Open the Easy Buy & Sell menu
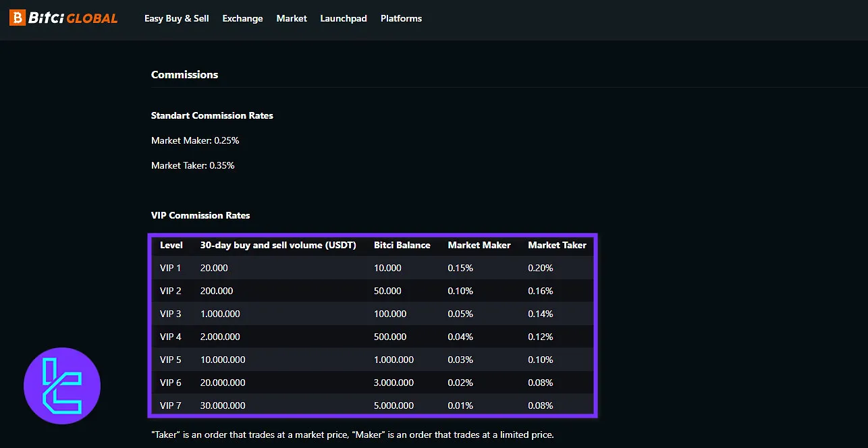This screenshot has width=868, height=448. [176, 18]
